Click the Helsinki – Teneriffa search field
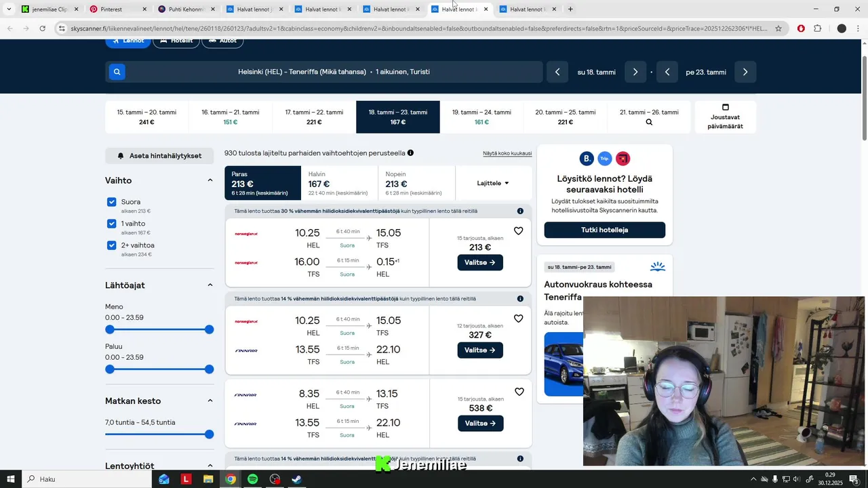Image resolution: width=868 pixels, height=488 pixels. [324, 72]
